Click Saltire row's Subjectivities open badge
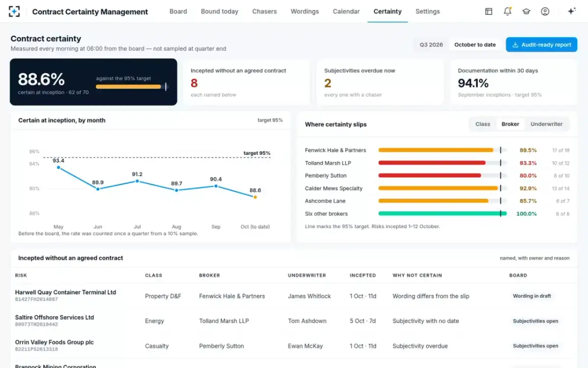 pos(536,321)
